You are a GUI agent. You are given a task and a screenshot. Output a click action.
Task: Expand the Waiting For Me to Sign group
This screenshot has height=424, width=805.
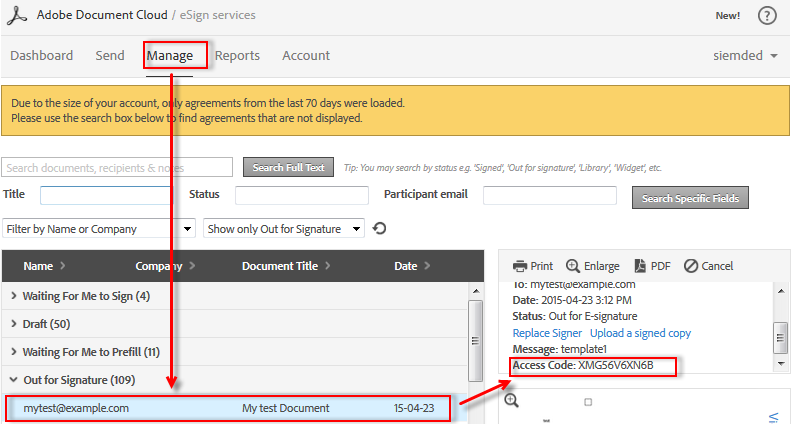coord(80,296)
